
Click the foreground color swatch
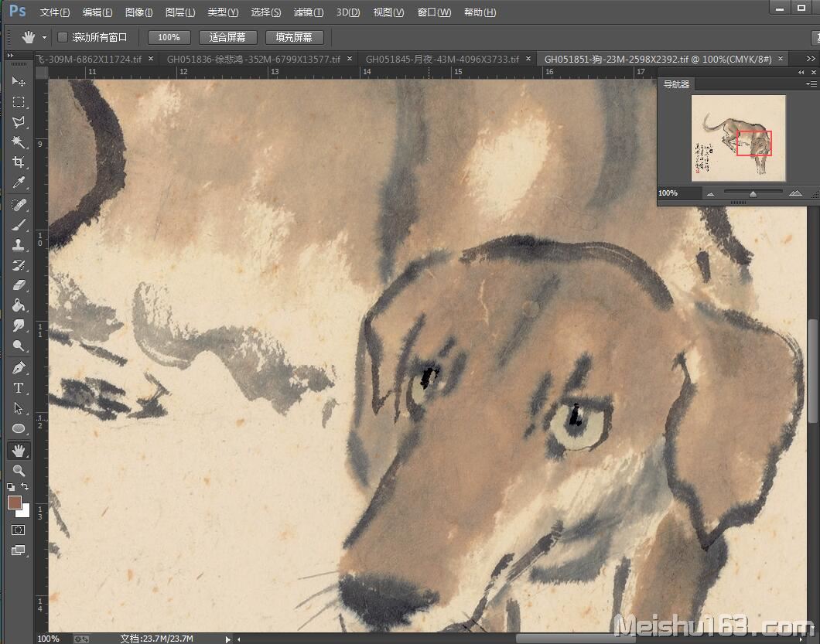[x=14, y=503]
